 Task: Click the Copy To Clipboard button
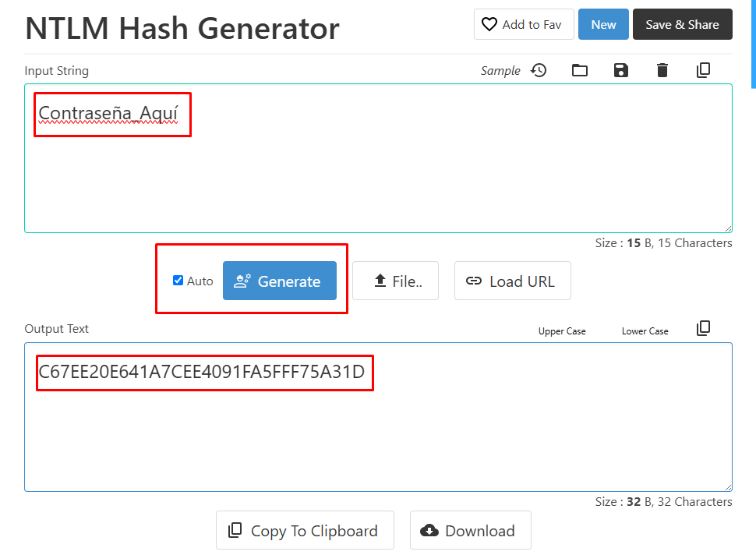[305, 531]
